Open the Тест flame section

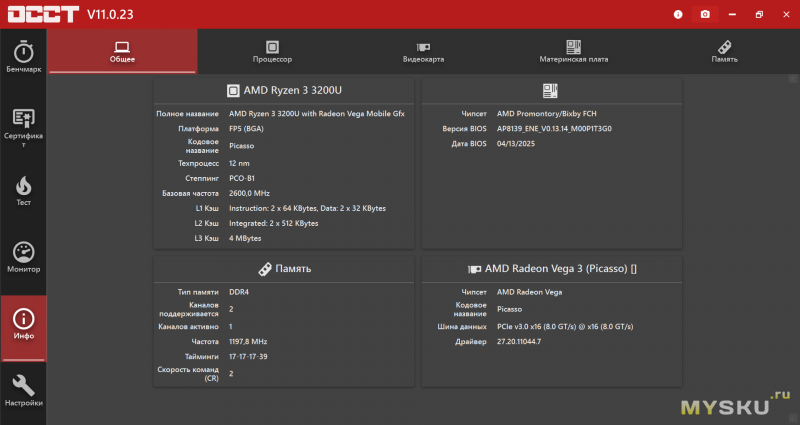point(23,191)
